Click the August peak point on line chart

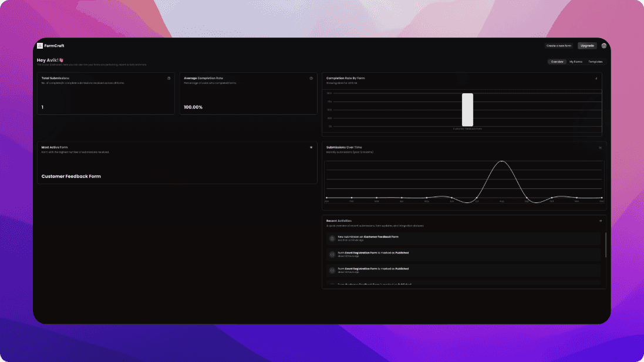501,161
